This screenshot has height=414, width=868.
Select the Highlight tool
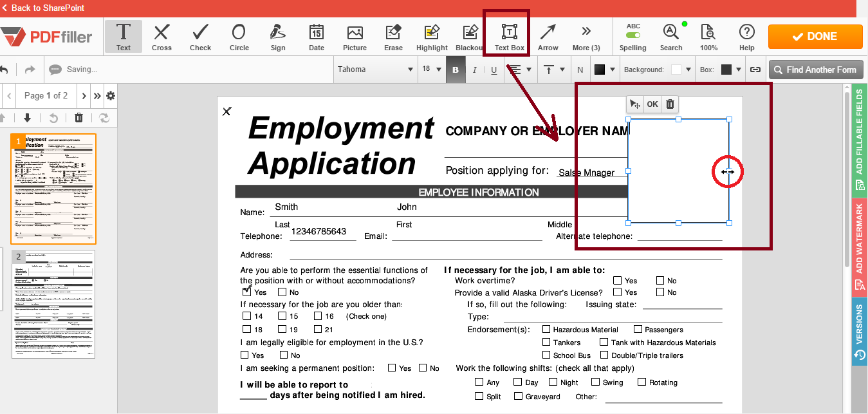432,37
